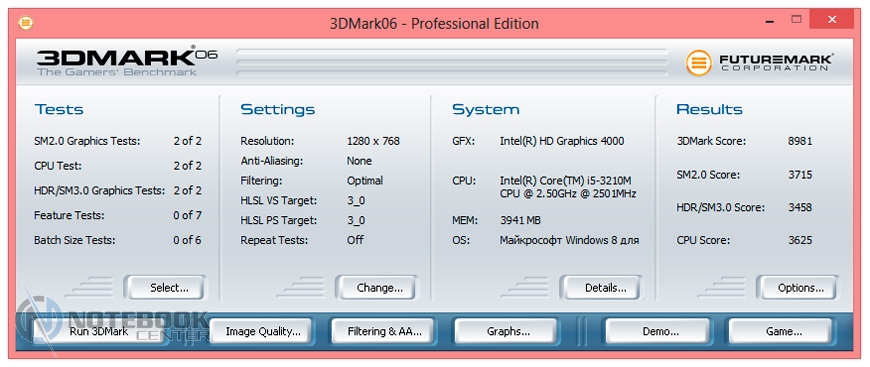
Task: Click the Settings section heading
Action: pos(277,109)
